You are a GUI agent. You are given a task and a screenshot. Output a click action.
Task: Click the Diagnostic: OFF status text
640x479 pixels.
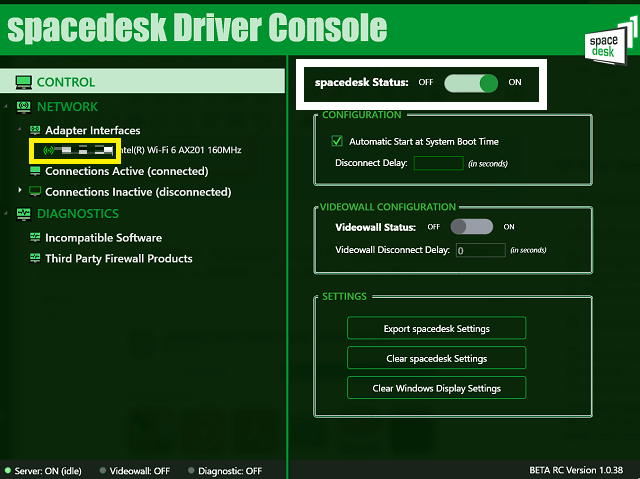230,471
